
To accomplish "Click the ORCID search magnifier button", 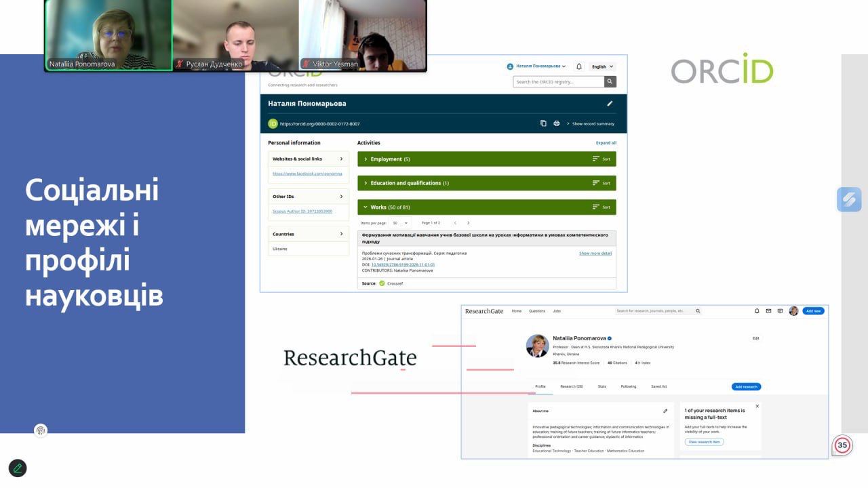I will 610,82.
